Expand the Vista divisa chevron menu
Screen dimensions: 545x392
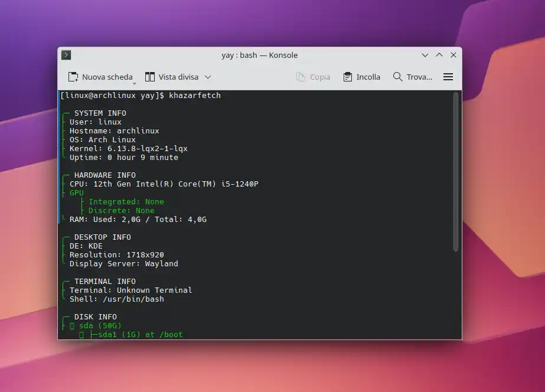click(208, 77)
